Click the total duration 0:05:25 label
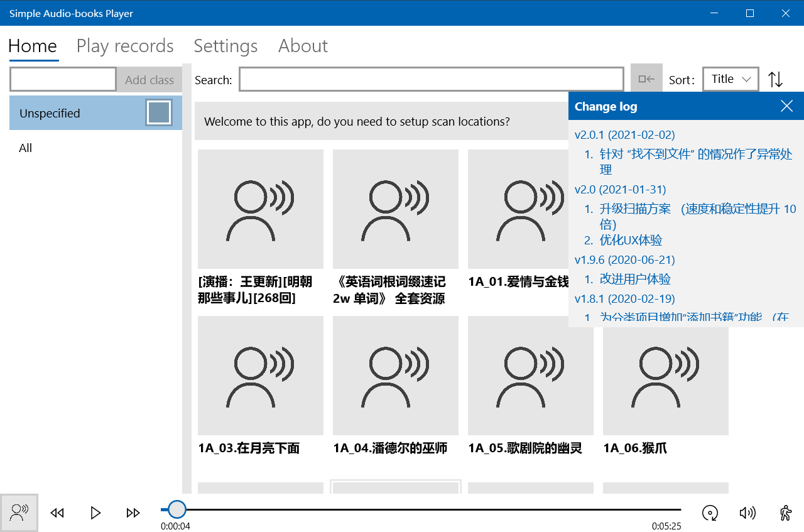This screenshot has width=804, height=532. tap(666, 526)
